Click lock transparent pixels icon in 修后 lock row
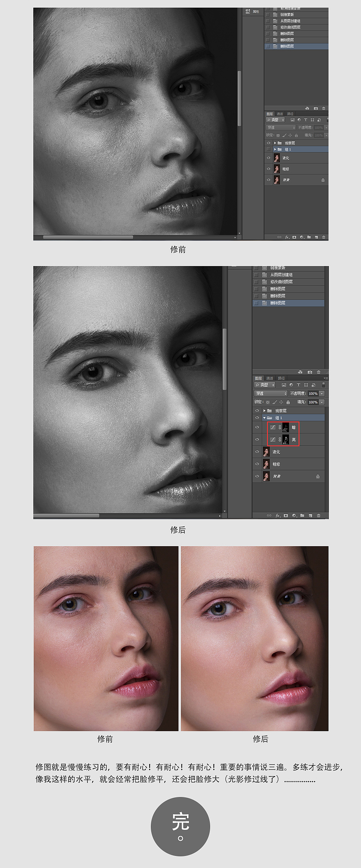This screenshot has height=868, width=361. (x=268, y=402)
